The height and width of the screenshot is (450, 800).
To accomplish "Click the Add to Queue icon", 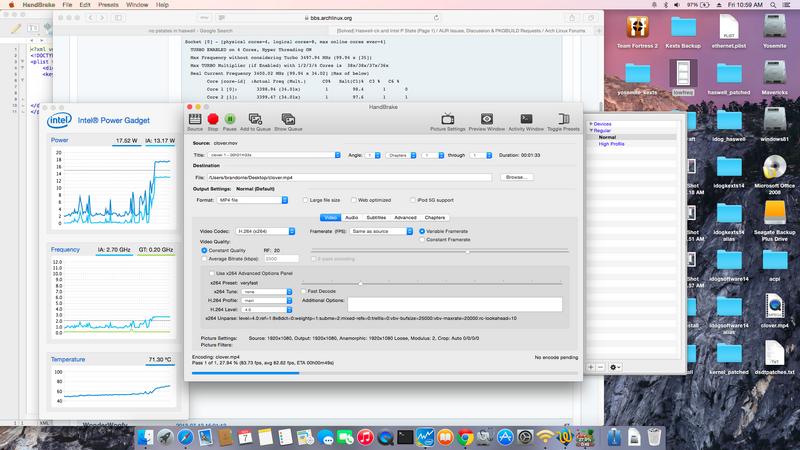I will (255, 120).
